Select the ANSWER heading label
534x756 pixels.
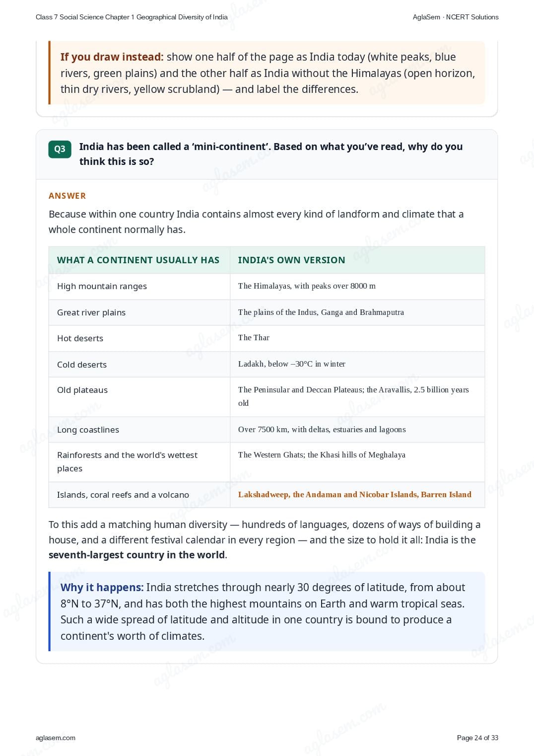point(67,196)
